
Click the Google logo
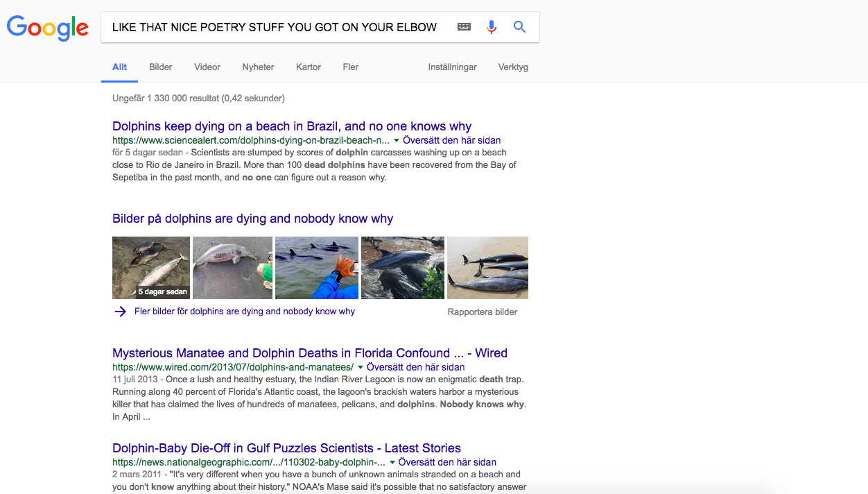tap(48, 27)
